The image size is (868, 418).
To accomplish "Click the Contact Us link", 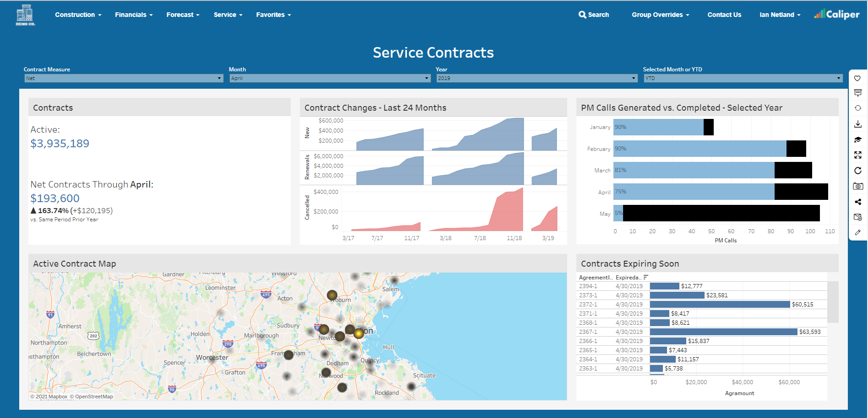I will click(x=724, y=14).
